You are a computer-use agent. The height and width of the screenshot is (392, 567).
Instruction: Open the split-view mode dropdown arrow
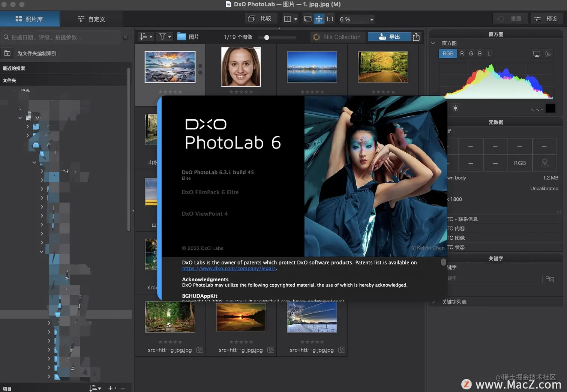point(296,19)
